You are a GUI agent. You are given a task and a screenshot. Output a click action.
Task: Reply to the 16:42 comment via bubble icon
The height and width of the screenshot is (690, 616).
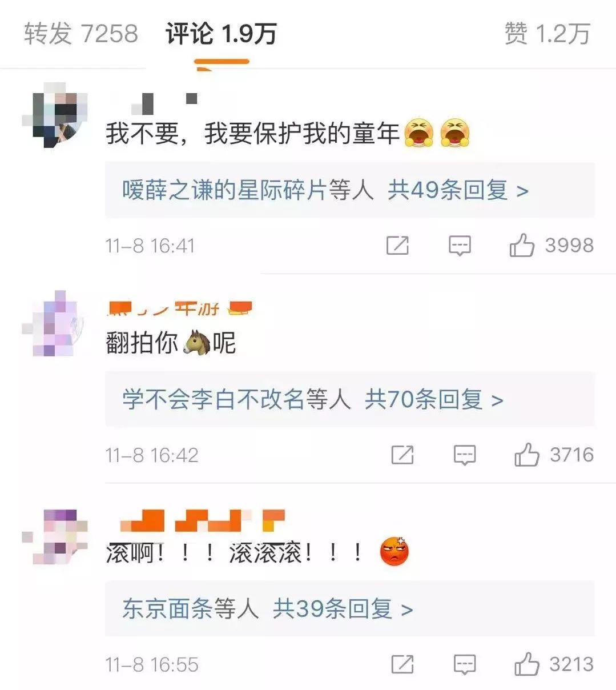465,455
